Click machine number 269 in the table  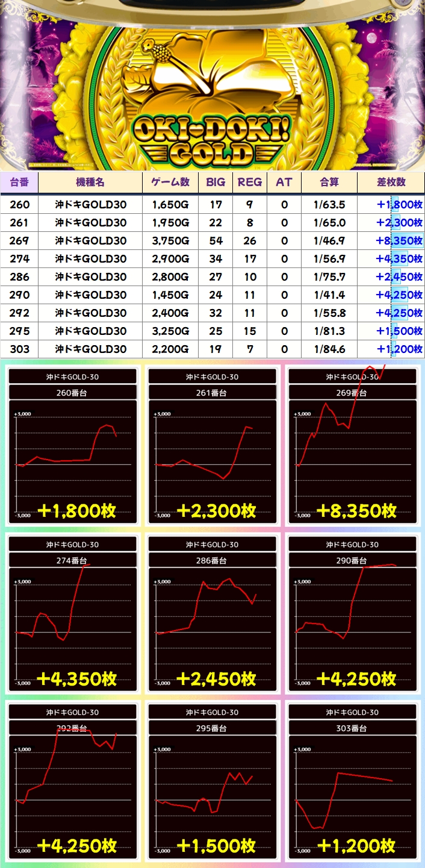(x=19, y=241)
